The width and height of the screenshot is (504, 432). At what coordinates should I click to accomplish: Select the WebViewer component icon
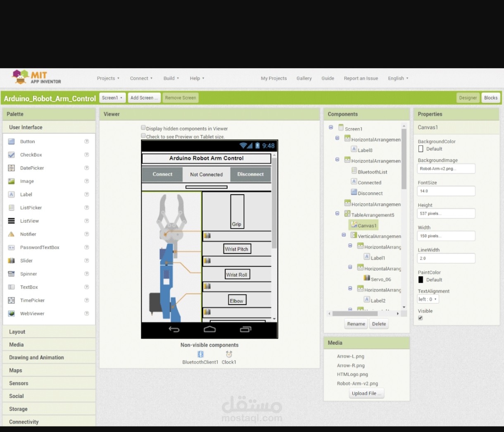click(x=12, y=313)
